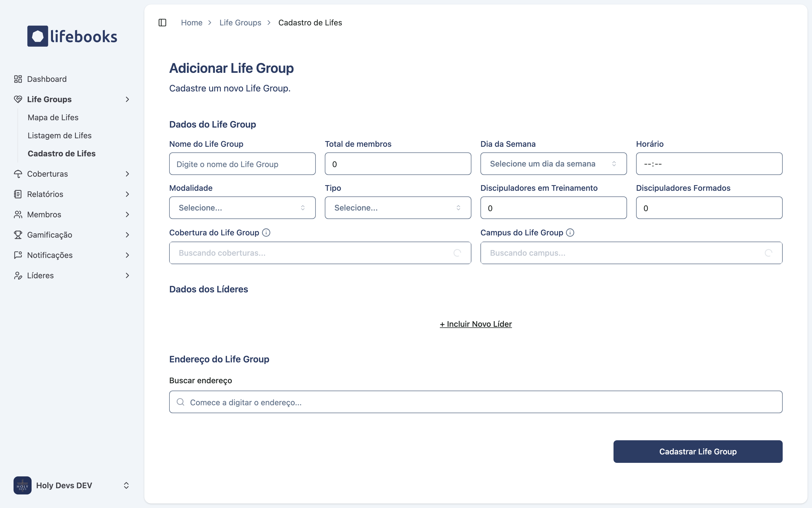Open Mapa de Lifes submenu item

[53, 117]
